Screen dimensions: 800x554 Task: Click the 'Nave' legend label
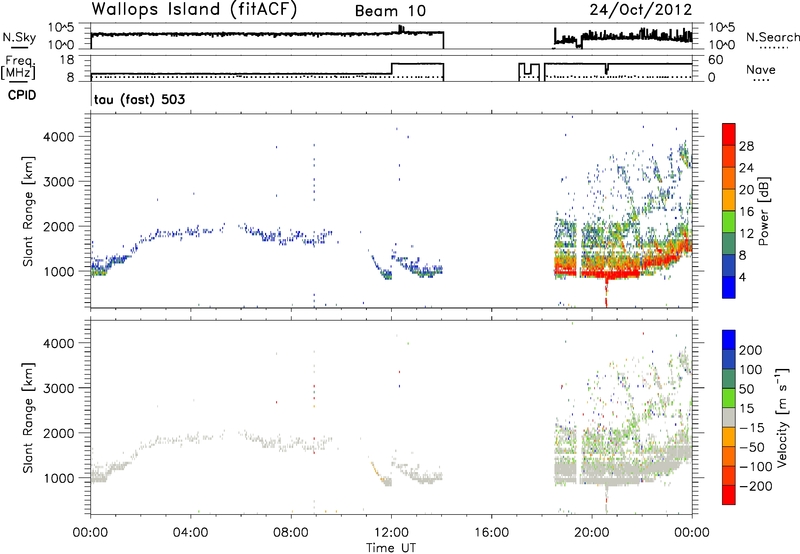tap(761, 70)
